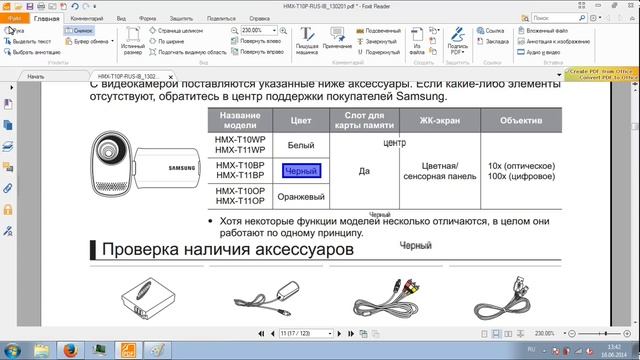640x360 pixels.
Task: Create PDF From File (Из файла)
Action: pyautogui.click(x=417, y=41)
